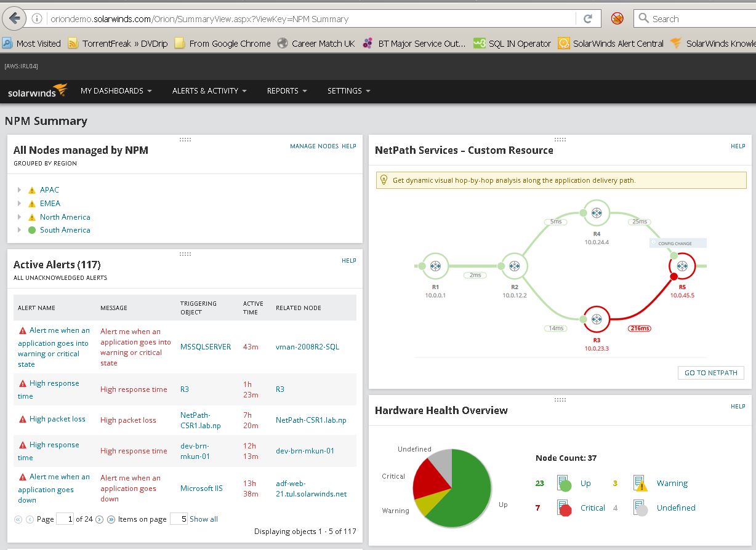Click the Critical hardware status icon

(565, 508)
